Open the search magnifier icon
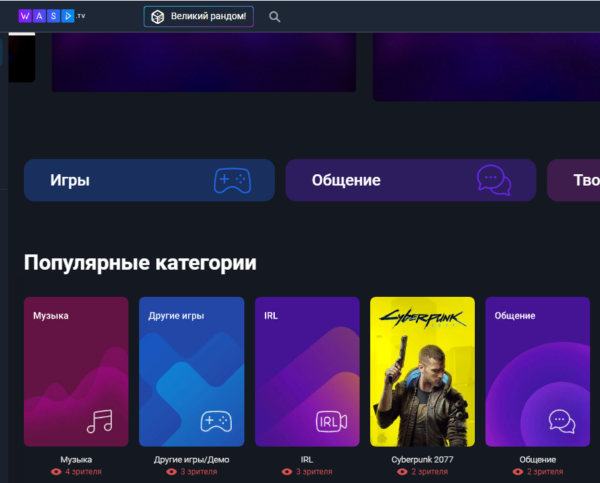The image size is (600, 483). pyautogui.click(x=275, y=17)
